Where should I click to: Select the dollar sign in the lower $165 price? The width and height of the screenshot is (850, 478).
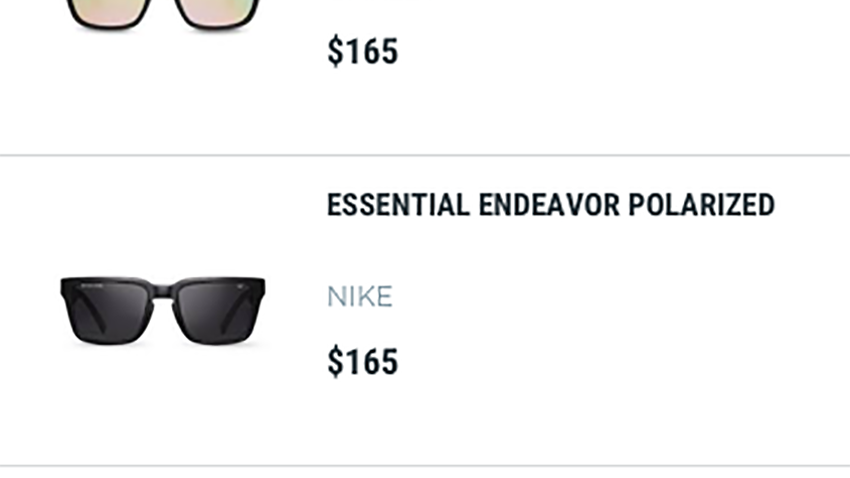(x=336, y=361)
